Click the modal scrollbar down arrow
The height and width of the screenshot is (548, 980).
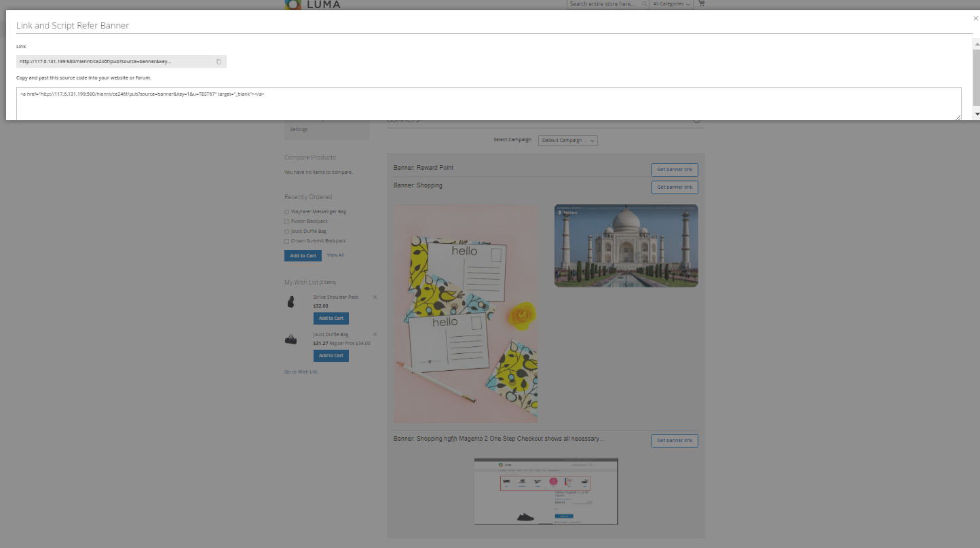coord(977,114)
